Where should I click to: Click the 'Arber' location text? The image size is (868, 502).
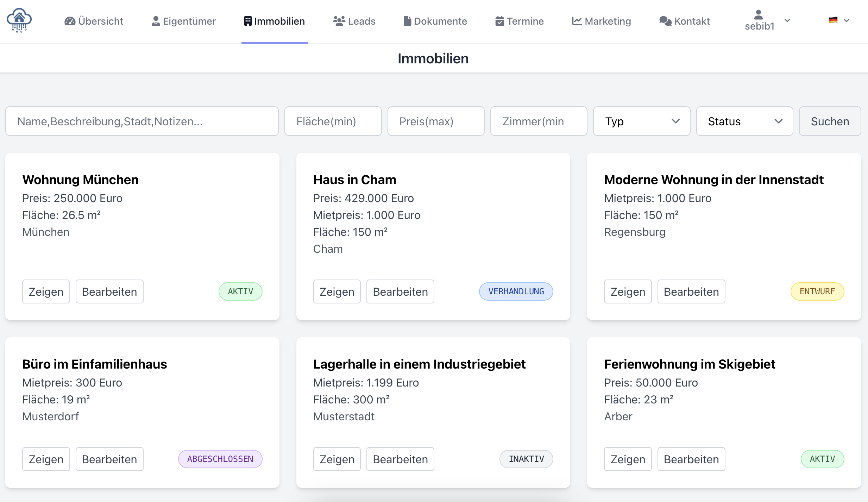(x=618, y=416)
